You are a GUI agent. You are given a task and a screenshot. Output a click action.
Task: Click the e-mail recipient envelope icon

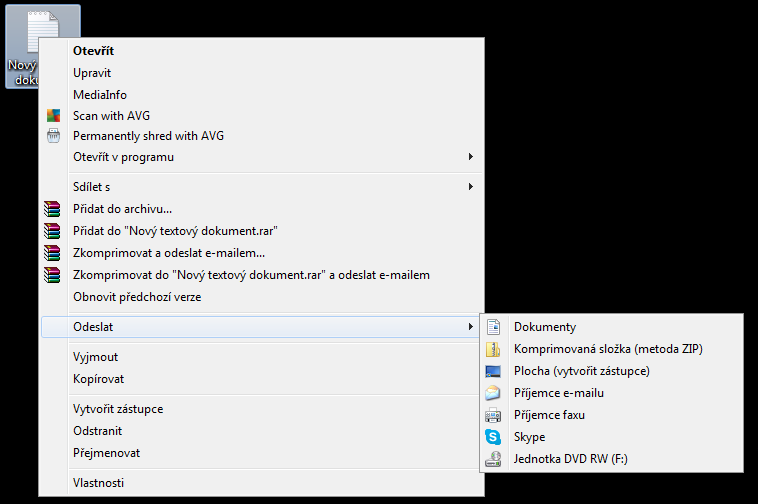[x=493, y=393]
